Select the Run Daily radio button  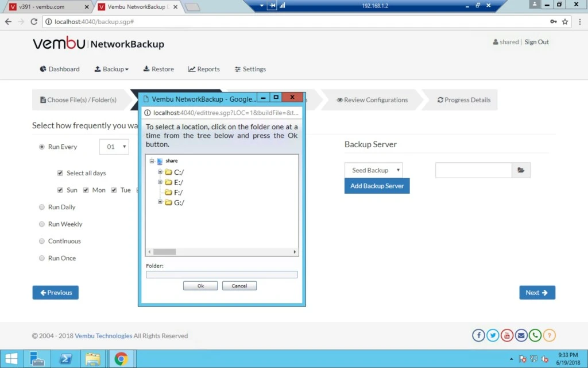tap(41, 207)
